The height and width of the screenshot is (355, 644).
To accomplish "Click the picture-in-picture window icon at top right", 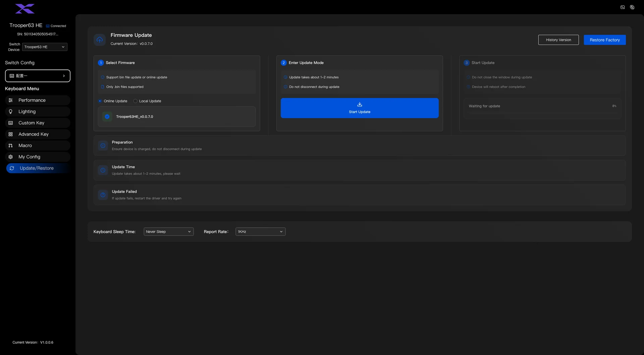I will 623,7.
